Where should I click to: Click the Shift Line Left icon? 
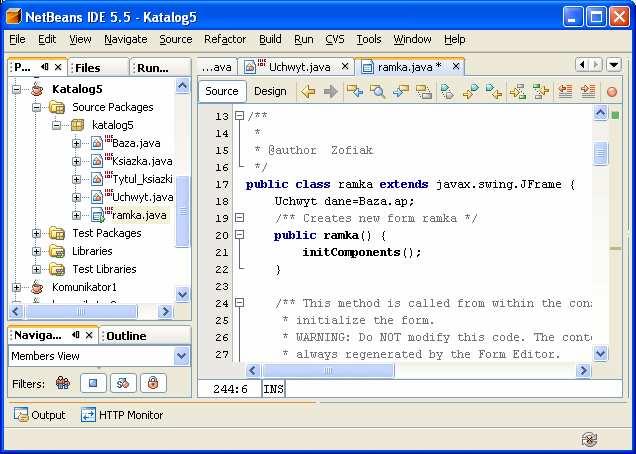point(565,92)
